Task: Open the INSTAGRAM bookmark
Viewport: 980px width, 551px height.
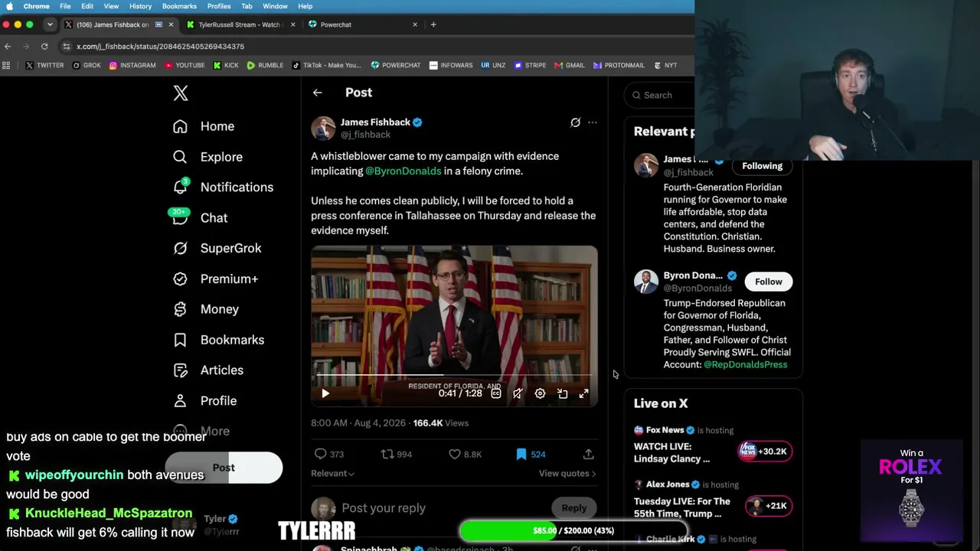Action: click(132, 66)
